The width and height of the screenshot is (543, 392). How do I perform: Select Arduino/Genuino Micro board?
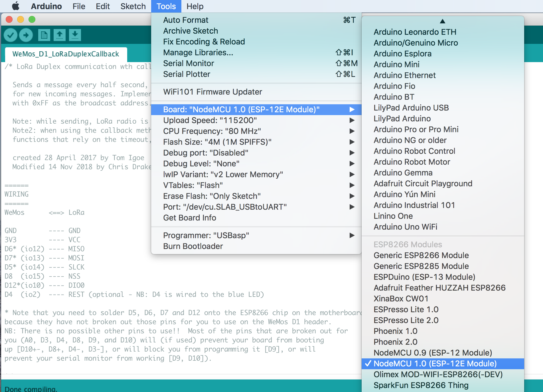click(x=443, y=43)
